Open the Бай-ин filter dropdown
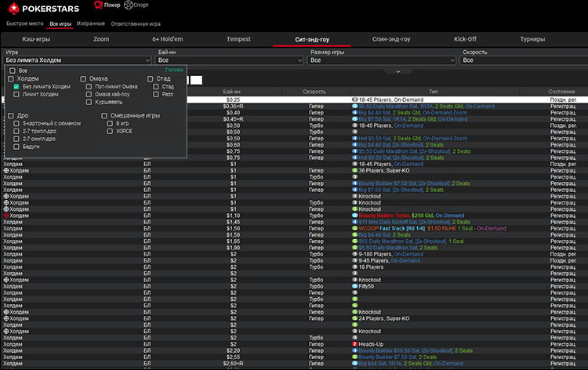 pos(230,60)
